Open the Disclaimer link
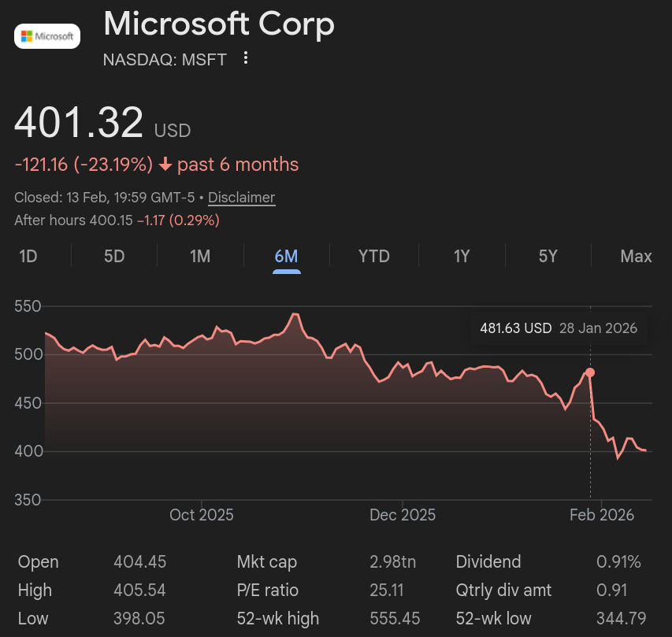The width and height of the screenshot is (672, 637). [241, 198]
